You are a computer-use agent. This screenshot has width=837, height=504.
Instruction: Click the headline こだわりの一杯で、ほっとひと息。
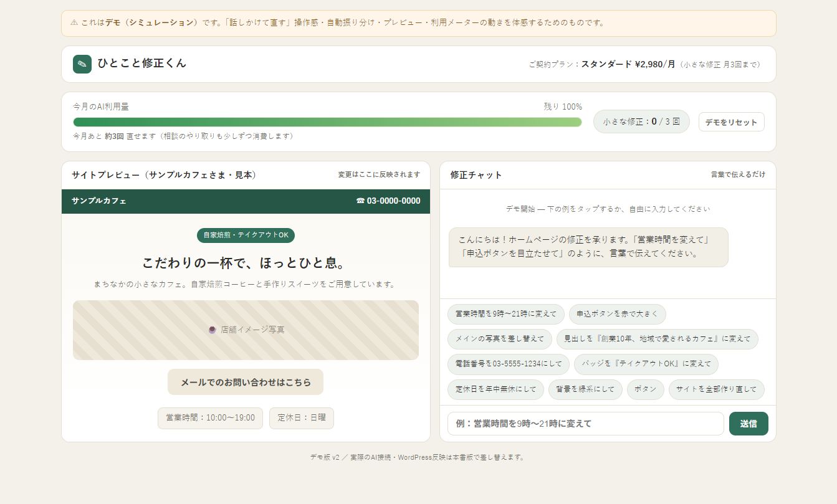246,262
